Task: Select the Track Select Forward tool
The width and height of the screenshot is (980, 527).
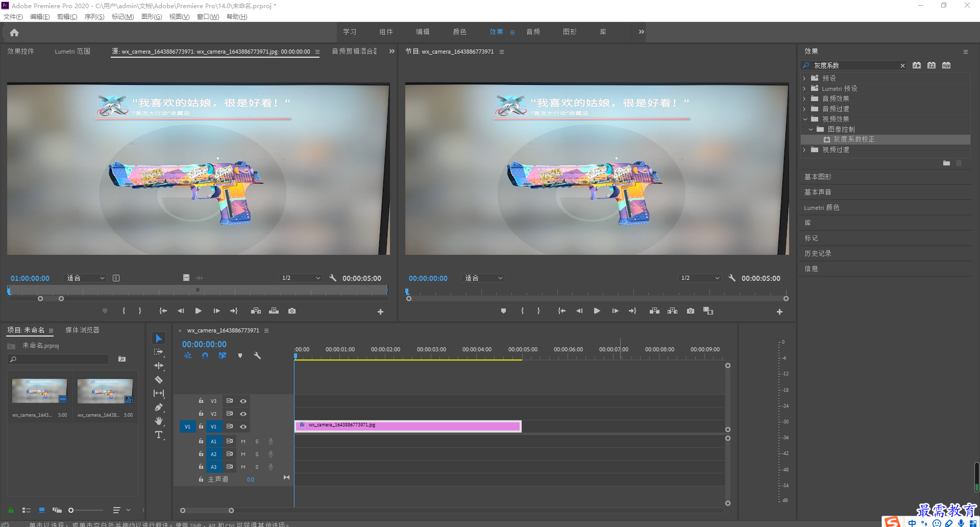Action: 159,352
